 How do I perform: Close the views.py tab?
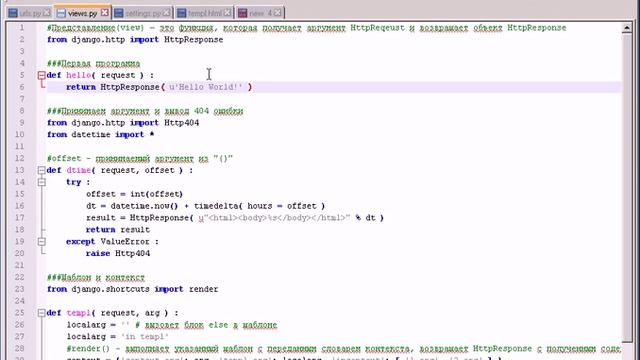click(105, 13)
